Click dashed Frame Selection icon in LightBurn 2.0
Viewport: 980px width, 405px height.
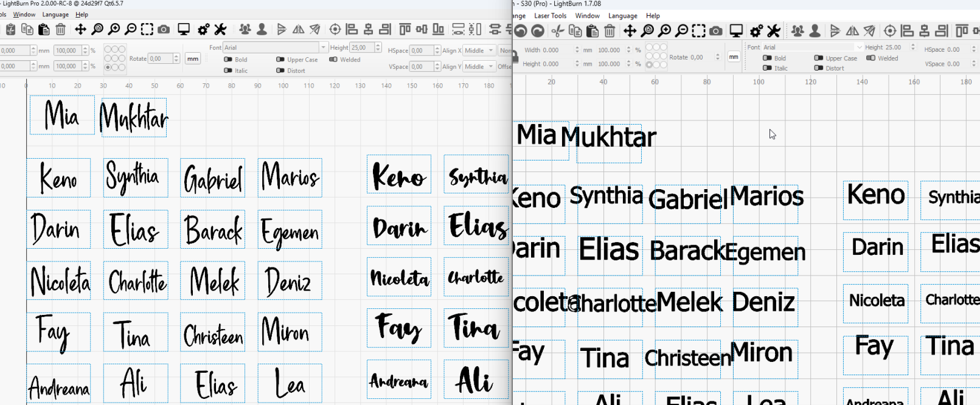147,29
